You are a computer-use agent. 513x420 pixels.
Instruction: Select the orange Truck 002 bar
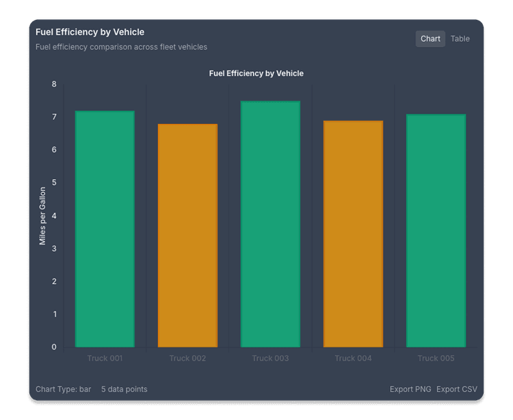187,236
